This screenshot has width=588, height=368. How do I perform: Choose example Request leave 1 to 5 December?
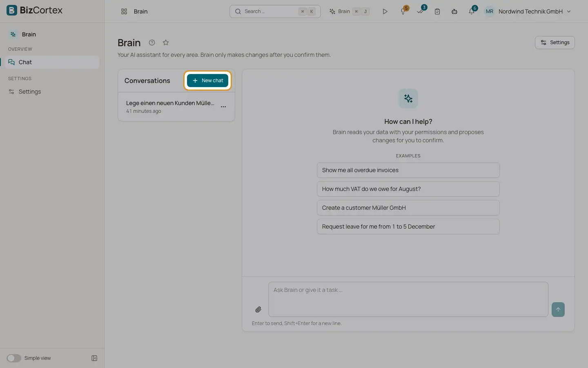[x=408, y=227]
